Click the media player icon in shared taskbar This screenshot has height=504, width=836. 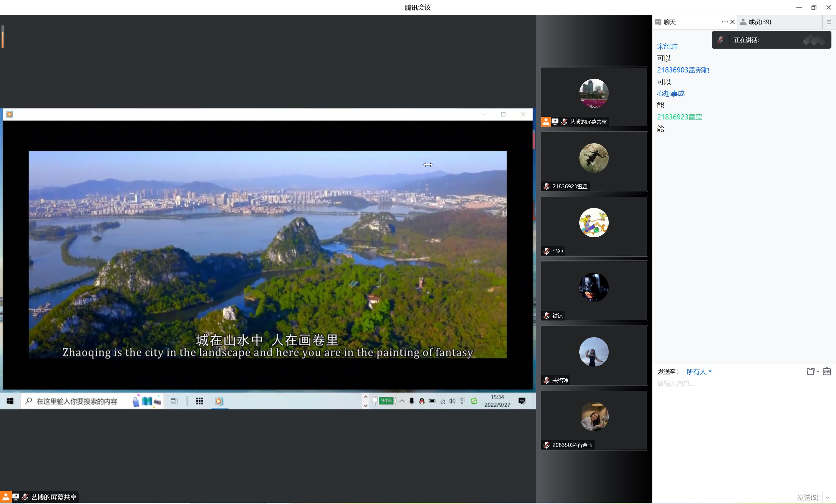(x=219, y=401)
